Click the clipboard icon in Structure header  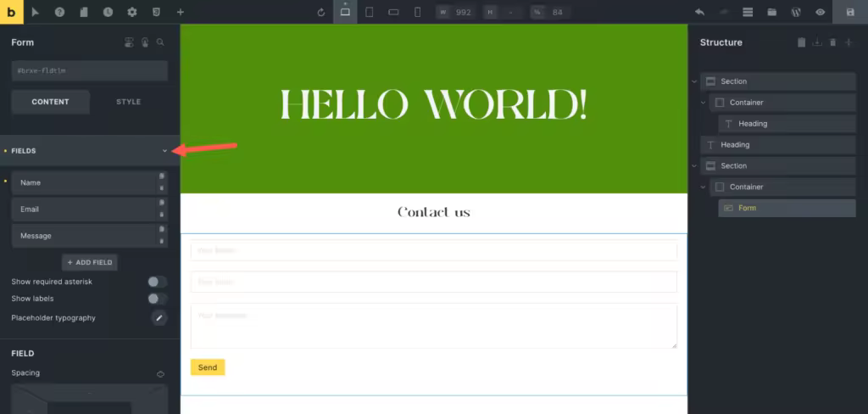point(801,42)
